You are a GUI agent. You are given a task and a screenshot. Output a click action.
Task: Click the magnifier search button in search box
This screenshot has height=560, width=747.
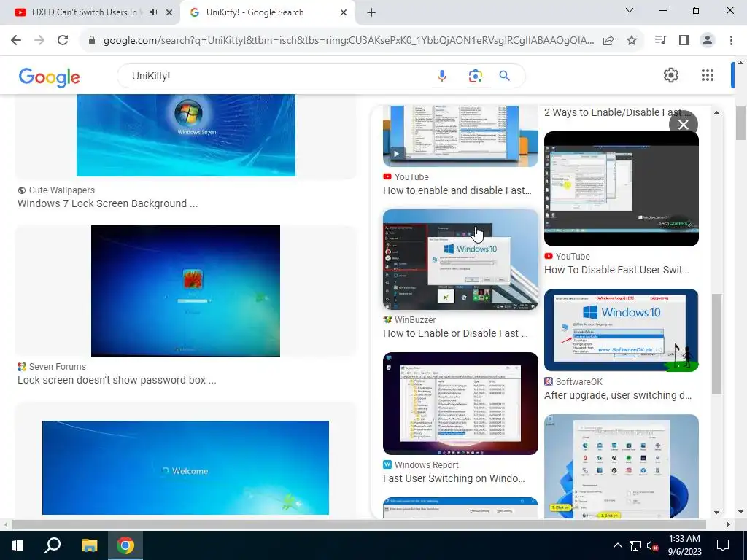click(505, 76)
